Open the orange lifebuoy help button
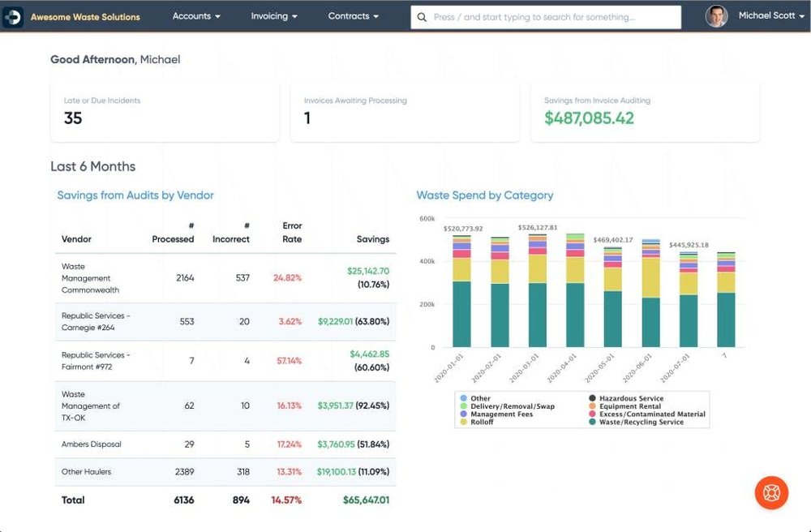Screen dimensions: 811x532 click(x=770, y=492)
